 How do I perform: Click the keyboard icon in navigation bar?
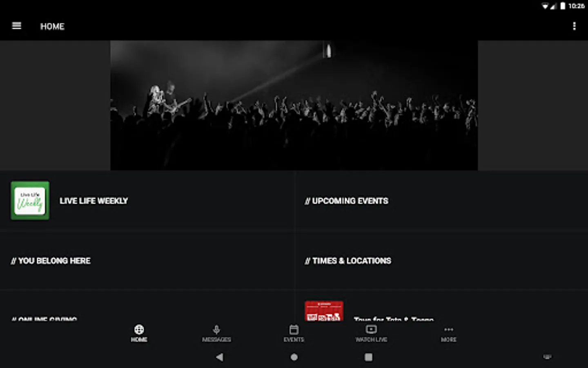pos(547,357)
